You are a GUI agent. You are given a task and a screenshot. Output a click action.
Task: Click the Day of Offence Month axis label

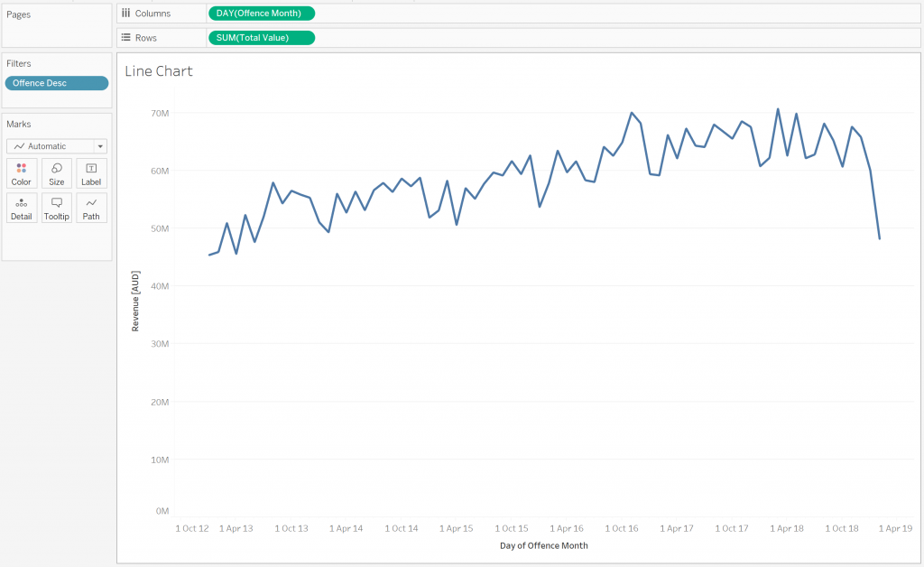click(543, 545)
